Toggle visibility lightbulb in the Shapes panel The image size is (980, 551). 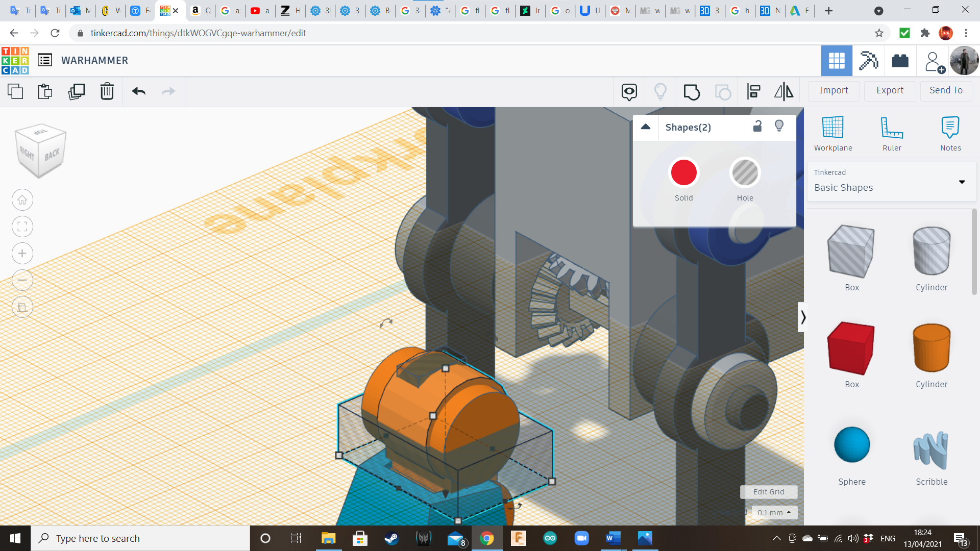pyautogui.click(x=779, y=127)
